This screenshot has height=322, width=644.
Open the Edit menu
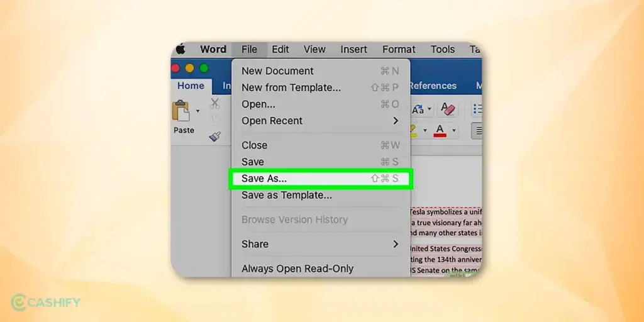point(280,49)
